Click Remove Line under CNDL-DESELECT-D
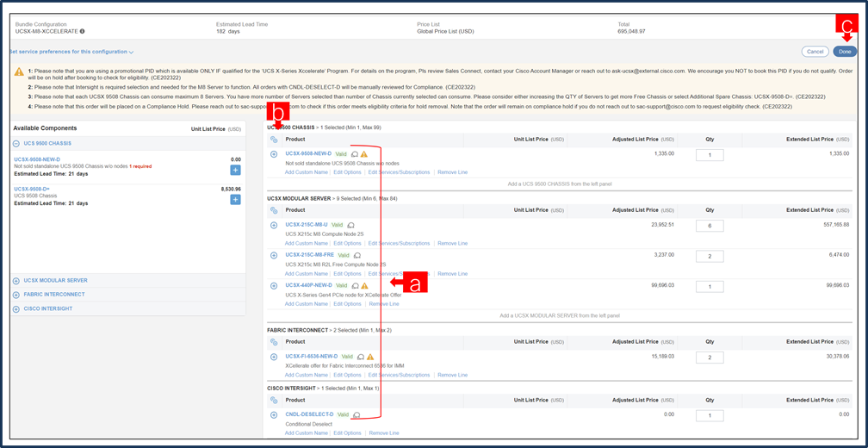 [384, 433]
